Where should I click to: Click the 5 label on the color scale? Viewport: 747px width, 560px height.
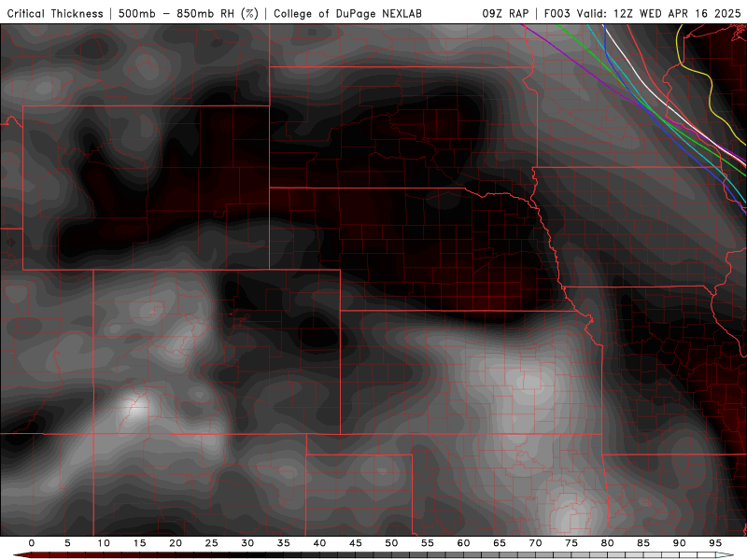tap(67, 543)
